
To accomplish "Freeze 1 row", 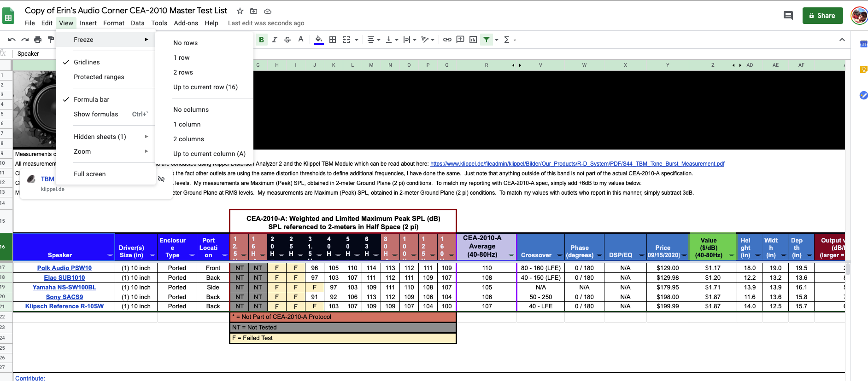I will (x=205, y=58).
